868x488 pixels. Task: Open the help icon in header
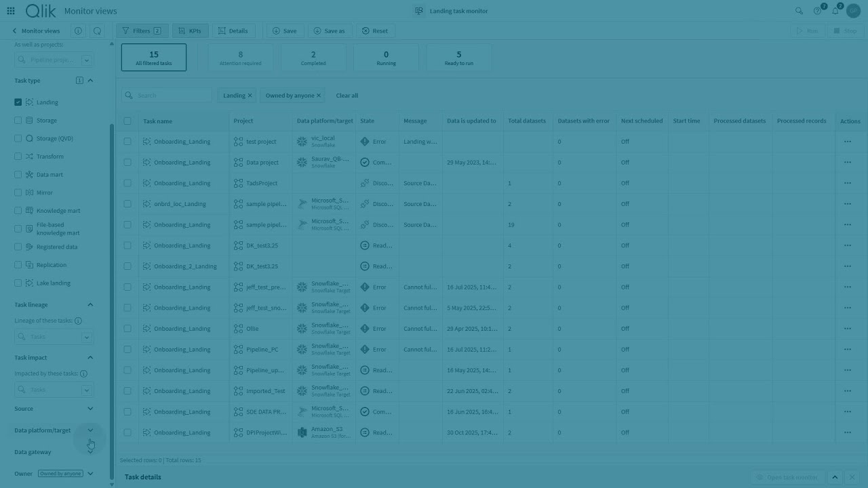(818, 11)
